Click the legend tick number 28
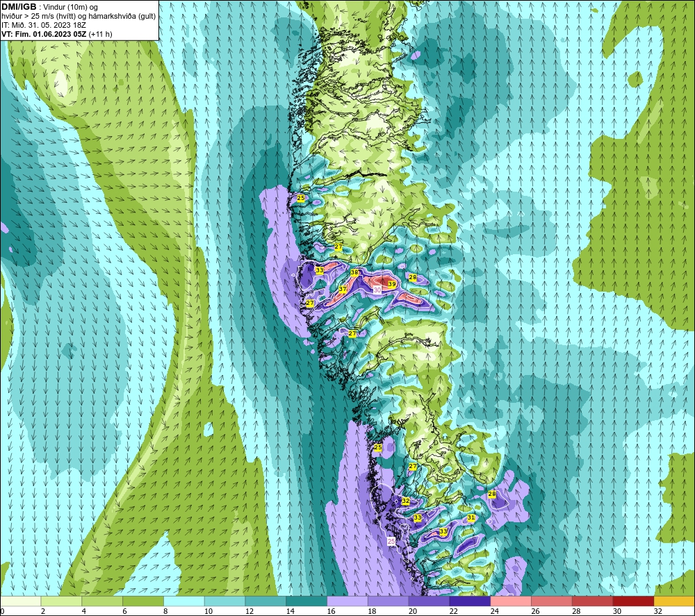This screenshot has height=616, width=695. [x=576, y=612]
